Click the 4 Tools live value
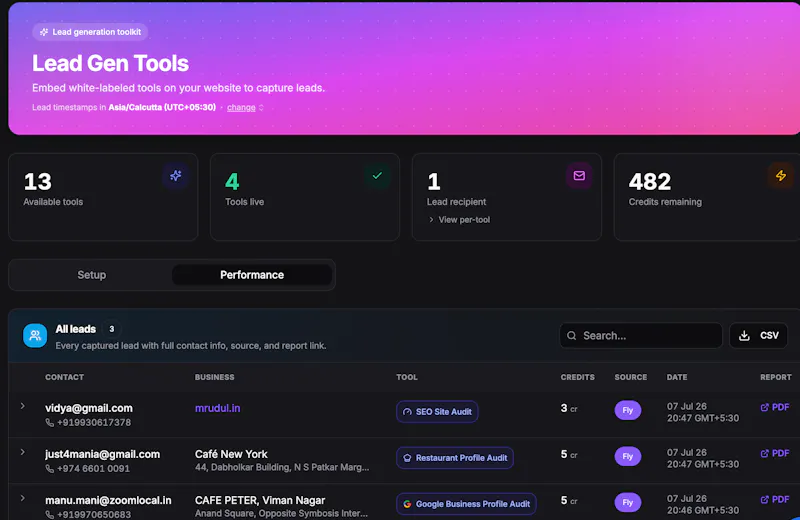Screen dimensions: 800x520 [x=232, y=182]
